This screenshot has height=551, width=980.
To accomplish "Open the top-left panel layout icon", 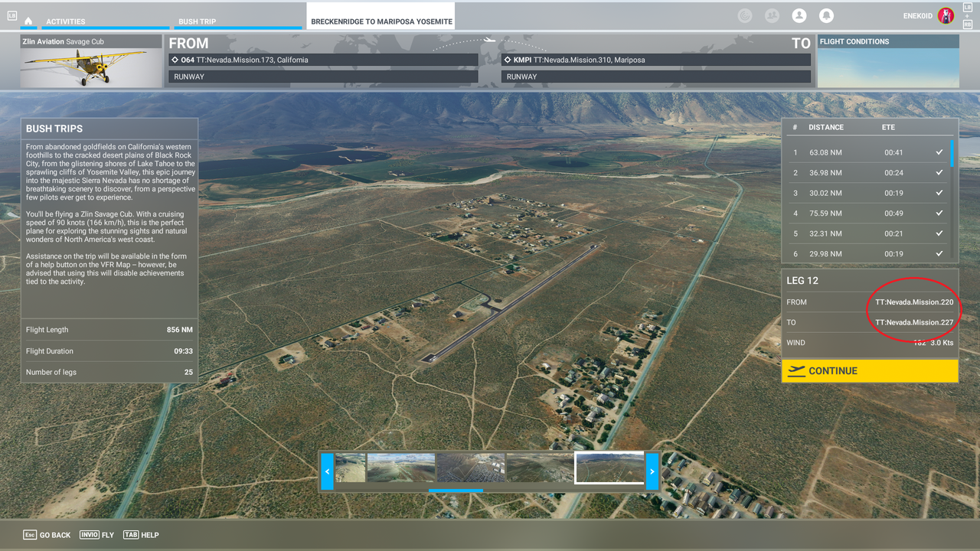I will pyautogui.click(x=11, y=15).
